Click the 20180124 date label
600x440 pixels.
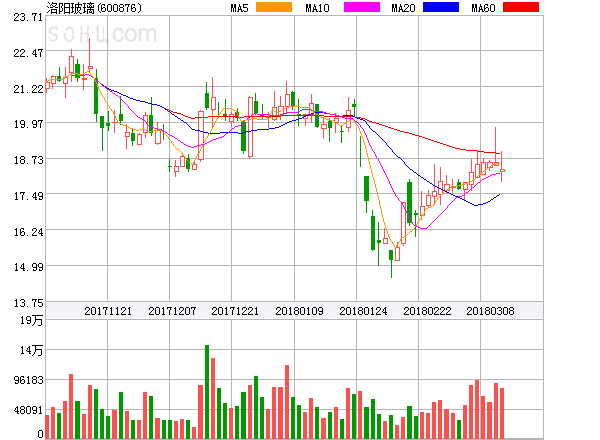click(x=363, y=311)
